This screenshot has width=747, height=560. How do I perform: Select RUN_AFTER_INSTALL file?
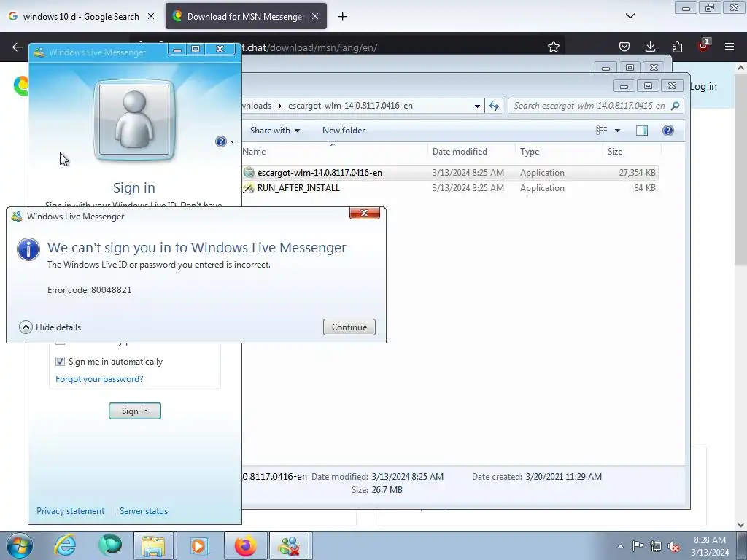[298, 188]
